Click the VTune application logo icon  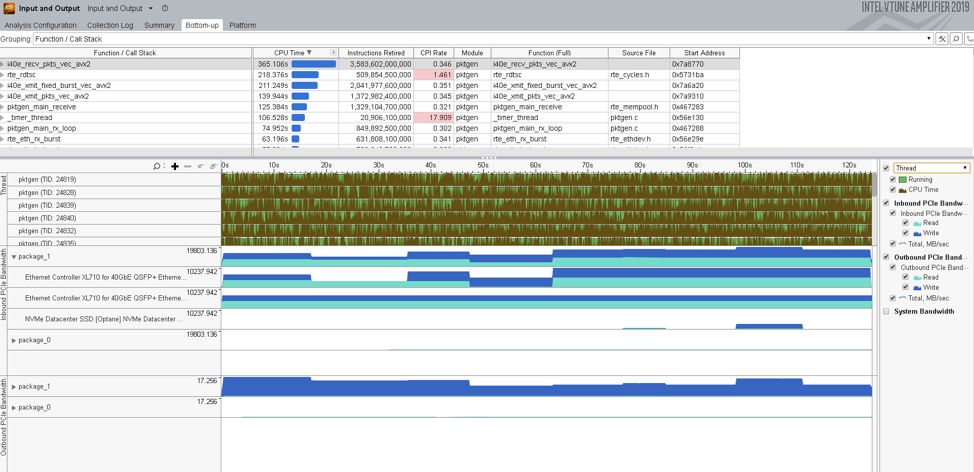9,8
